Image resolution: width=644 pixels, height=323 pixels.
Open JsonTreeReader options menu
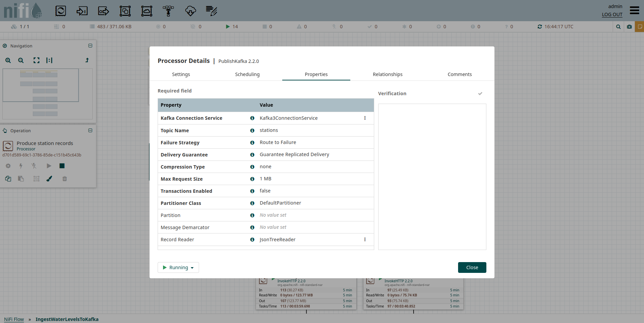(365, 240)
